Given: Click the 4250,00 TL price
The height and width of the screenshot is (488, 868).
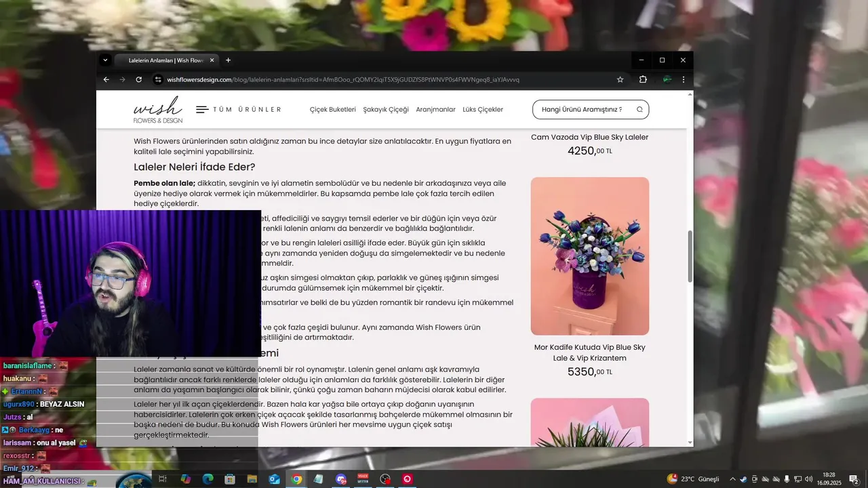Looking at the screenshot, I should [x=589, y=150].
